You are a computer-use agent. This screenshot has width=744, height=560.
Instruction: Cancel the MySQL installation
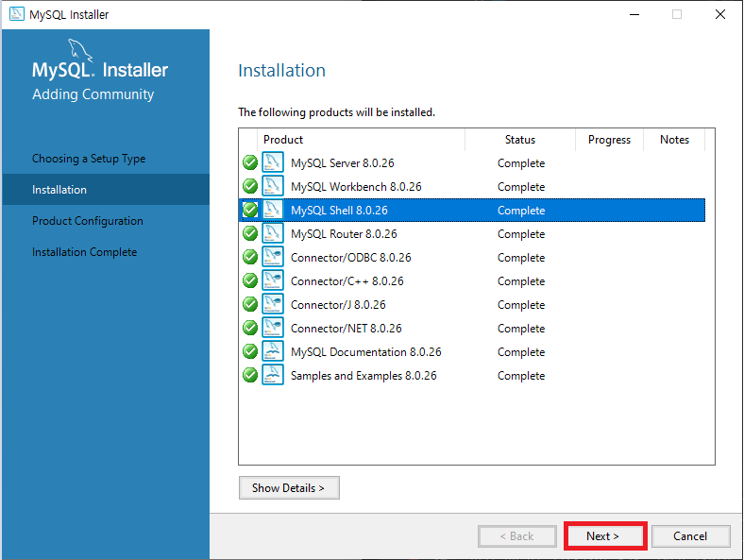tap(690, 536)
